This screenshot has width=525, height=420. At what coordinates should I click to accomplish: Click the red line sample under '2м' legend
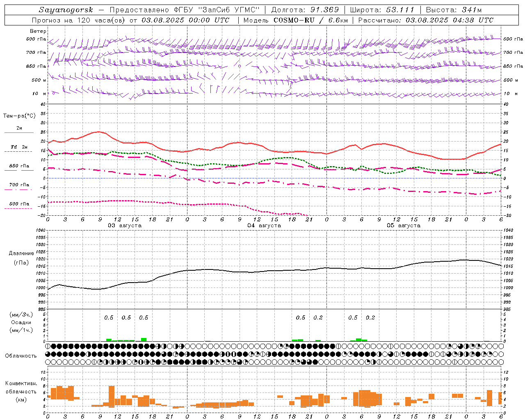(x=19, y=133)
